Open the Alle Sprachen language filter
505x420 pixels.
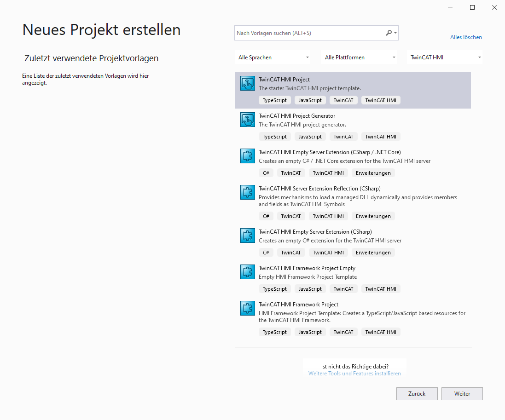click(273, 58)
